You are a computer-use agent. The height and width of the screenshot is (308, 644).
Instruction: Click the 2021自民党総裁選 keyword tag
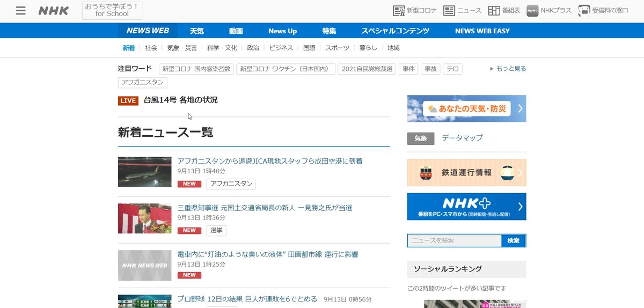(x=367, y=69)
